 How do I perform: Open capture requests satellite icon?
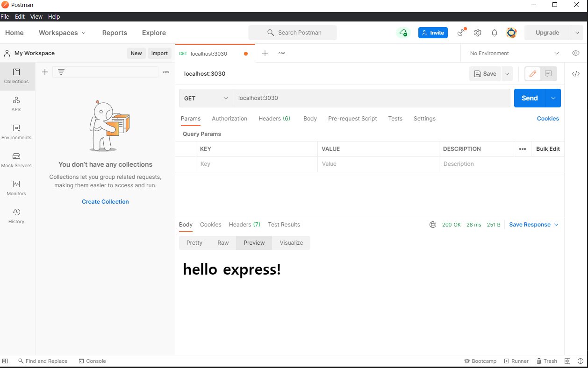(x=461, y=33)
